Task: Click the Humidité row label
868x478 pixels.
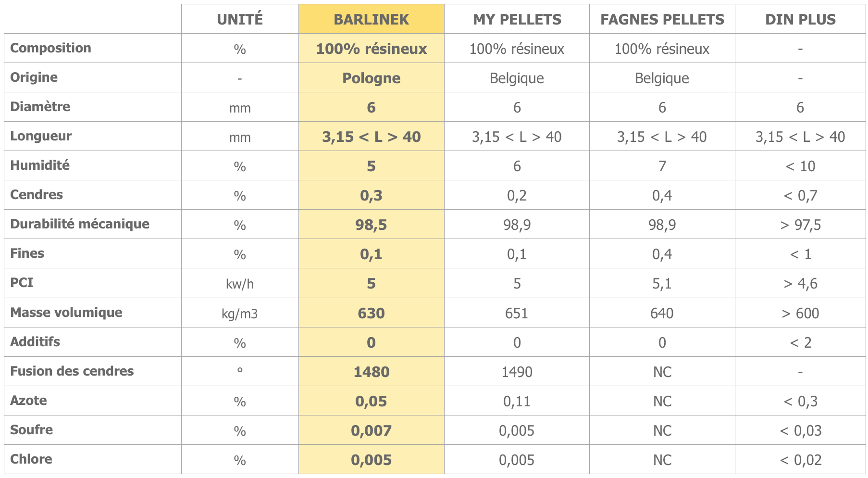Action: [x=40, y=165]
